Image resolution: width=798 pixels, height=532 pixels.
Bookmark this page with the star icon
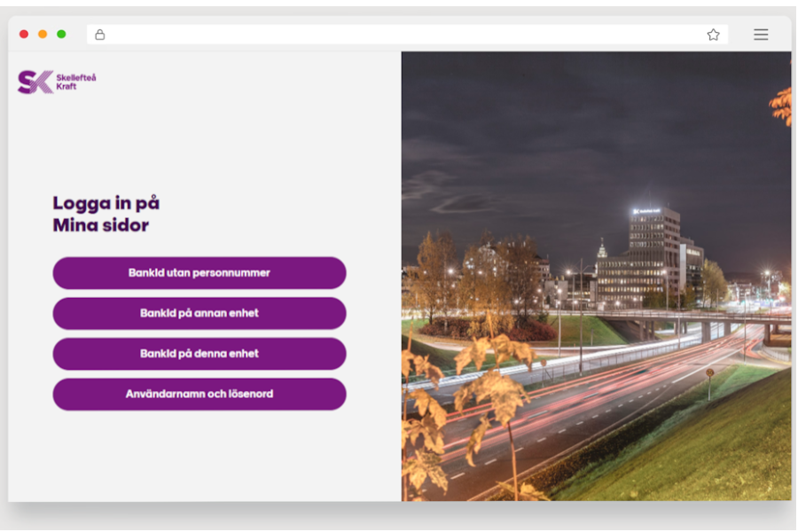point(713,35)
